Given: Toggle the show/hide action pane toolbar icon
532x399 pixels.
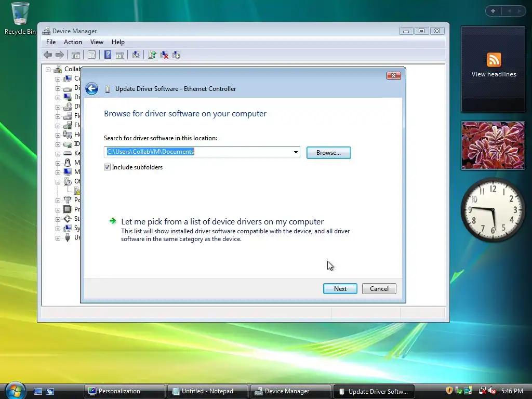Looking at the screenshot, I should pyautogui.click(x=120, y=55).
